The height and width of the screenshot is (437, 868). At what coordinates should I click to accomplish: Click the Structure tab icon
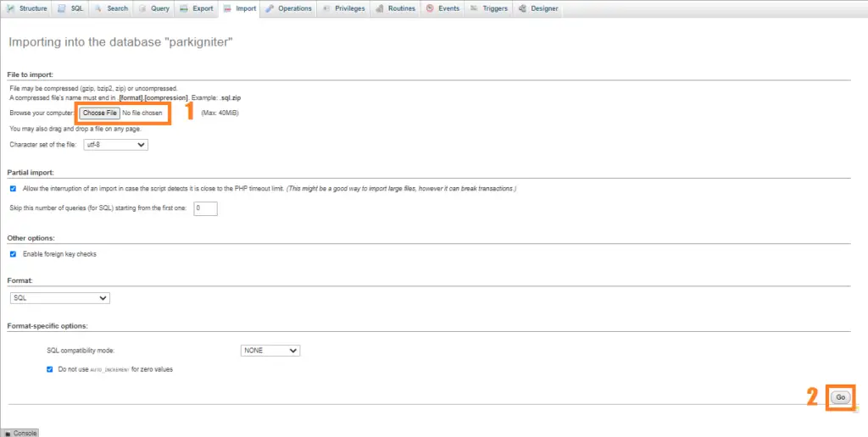(x=12, y=8)
